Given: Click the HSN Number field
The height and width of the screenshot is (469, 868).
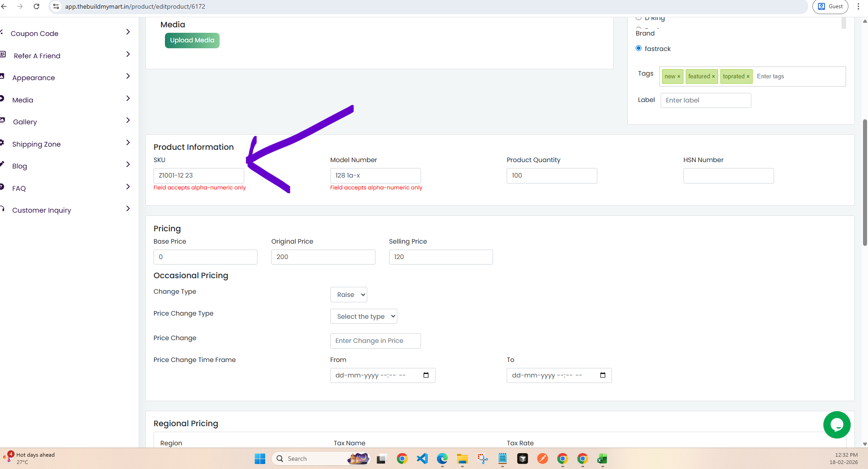Looking at the screenshot, I should point(729,175).
